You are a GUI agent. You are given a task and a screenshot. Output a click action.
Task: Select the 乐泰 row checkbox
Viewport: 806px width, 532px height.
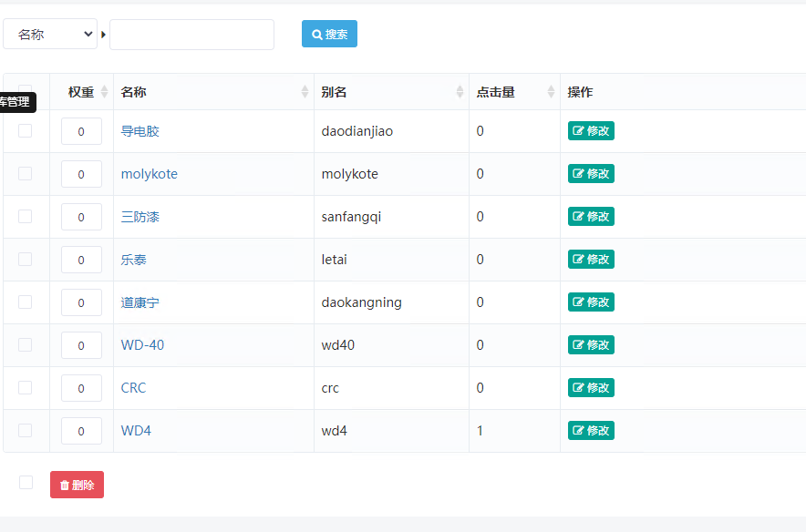coord(26,260)
